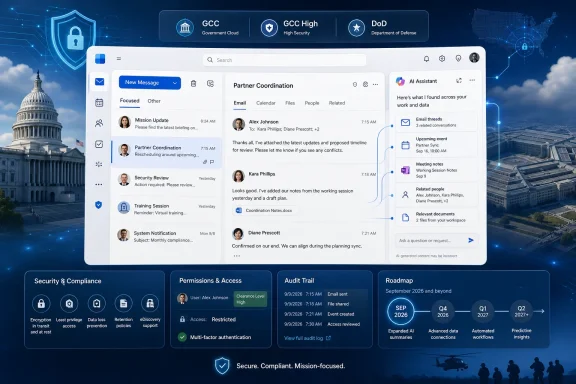Click the New Message button
Viewport: 576px width, 384px height.
click(145, 83)
